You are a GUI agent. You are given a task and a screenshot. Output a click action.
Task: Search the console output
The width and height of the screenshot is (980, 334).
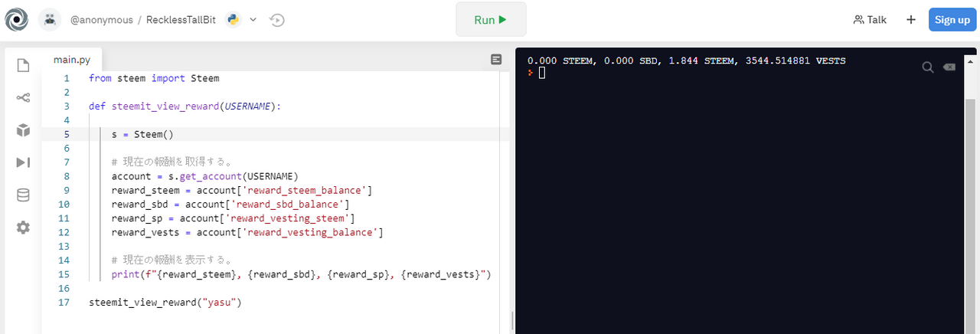point(928,67)
